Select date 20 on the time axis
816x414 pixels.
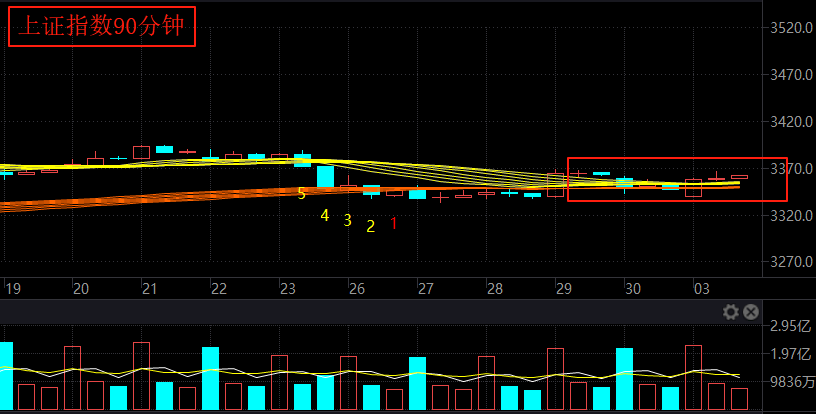pyautogui.click(x=81, y=289)
